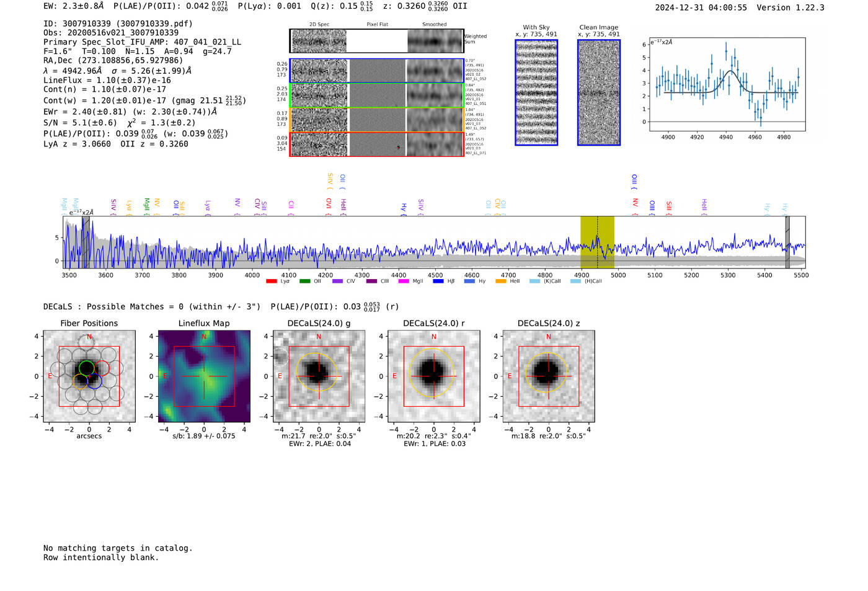Click the magenta MgII legend swatch

point(404,282)
